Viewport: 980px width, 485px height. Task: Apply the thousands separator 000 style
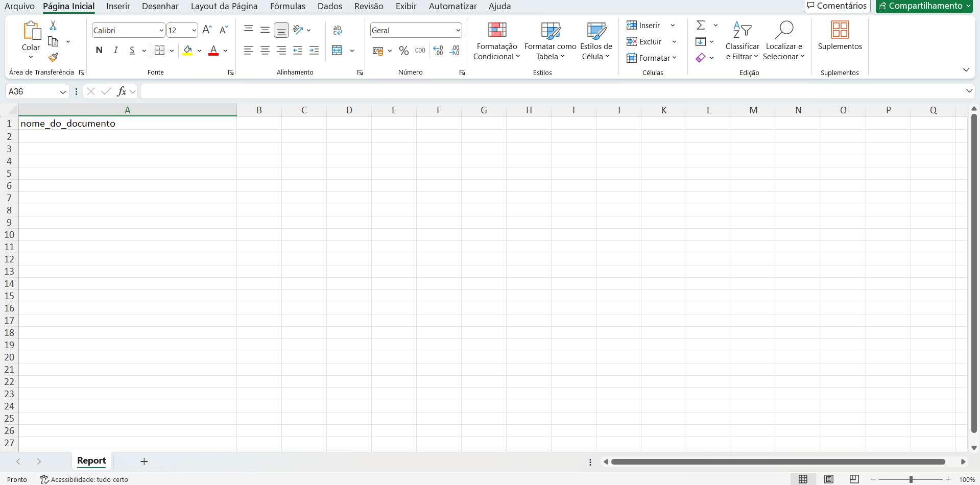pos(420,51)
